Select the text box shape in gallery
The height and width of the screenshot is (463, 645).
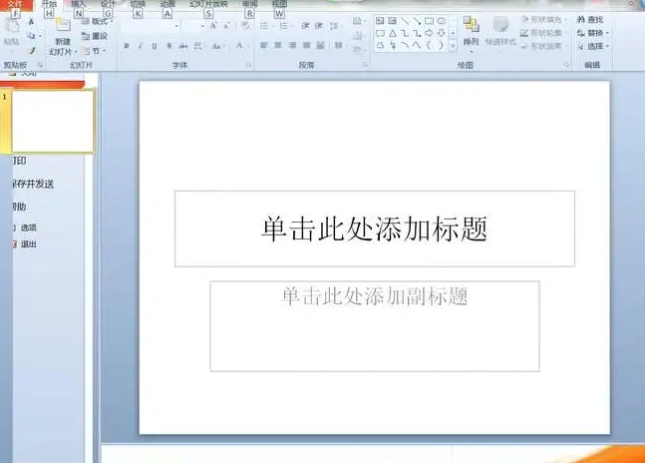[380, 21]
